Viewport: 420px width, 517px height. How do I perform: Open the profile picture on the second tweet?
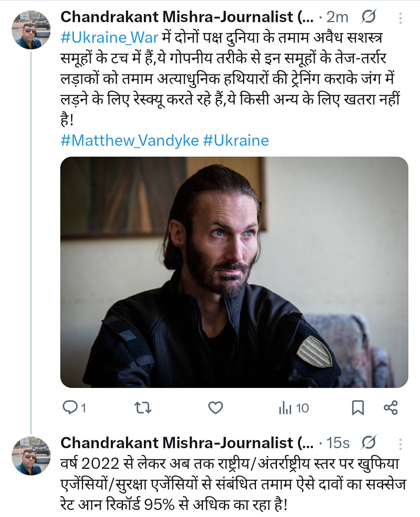31,456
